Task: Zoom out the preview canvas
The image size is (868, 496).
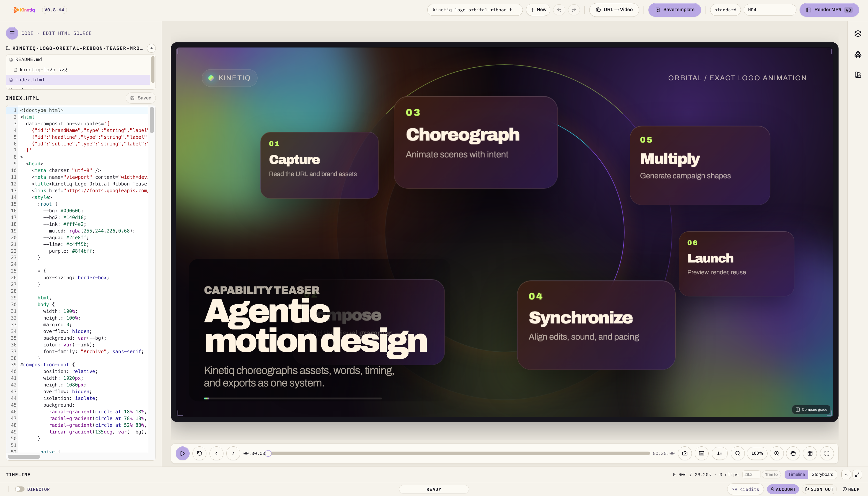Action: 738,453
